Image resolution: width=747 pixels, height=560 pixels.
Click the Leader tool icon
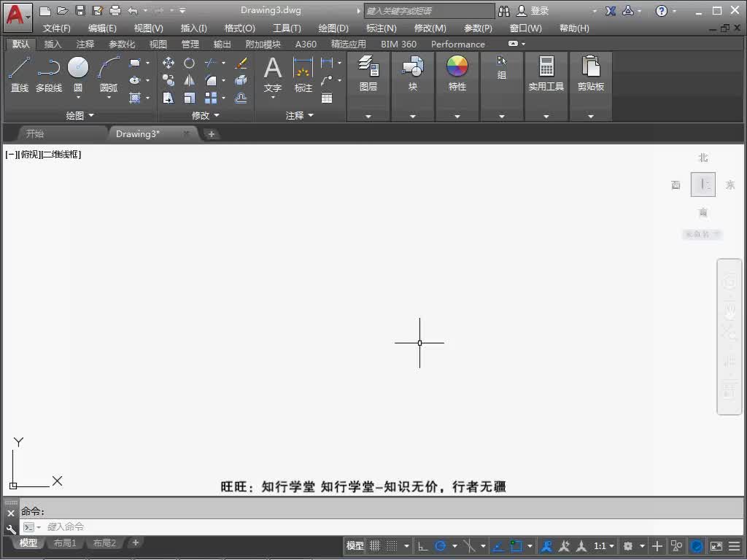[x=327, y=80]
